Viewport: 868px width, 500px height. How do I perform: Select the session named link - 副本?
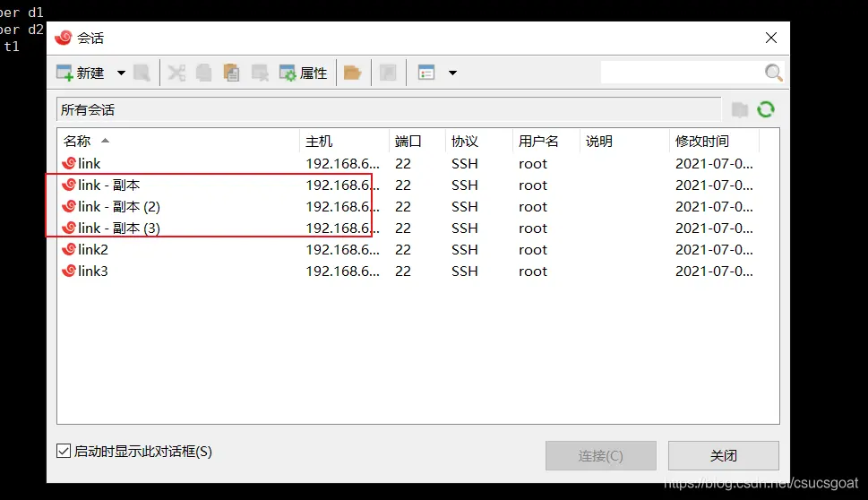point(109,185)
